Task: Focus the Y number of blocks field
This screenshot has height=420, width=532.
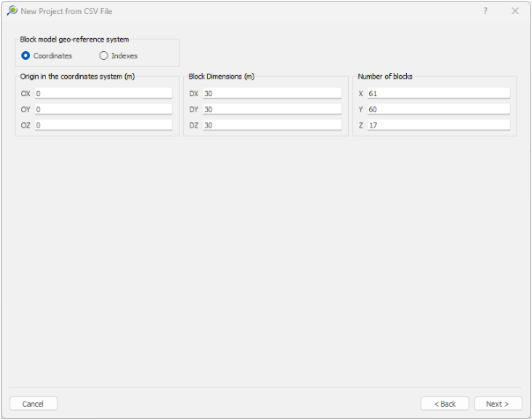Action: 439,109
